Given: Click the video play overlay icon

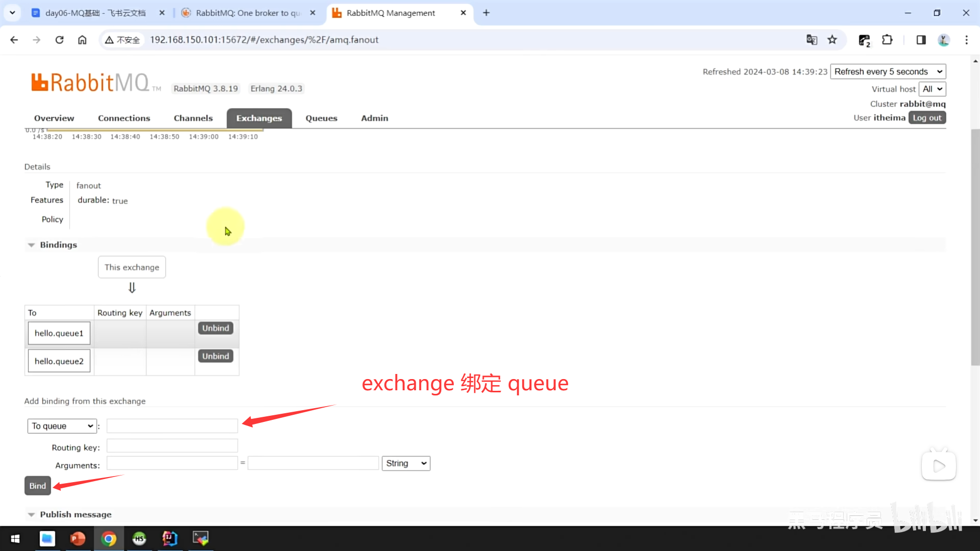Looking at the screenshot, I should click(938, 465).
